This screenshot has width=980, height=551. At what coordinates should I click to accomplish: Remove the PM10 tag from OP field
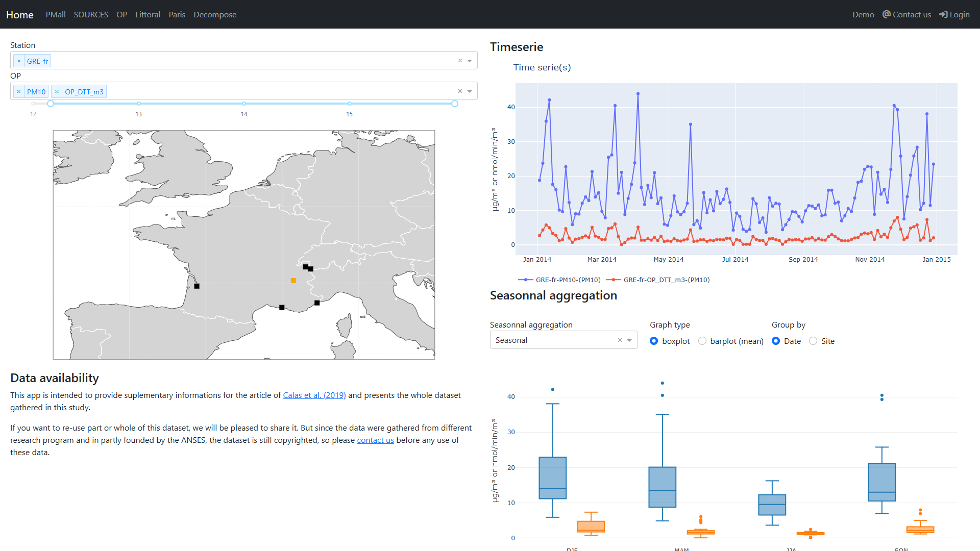[x=19, y=92]
